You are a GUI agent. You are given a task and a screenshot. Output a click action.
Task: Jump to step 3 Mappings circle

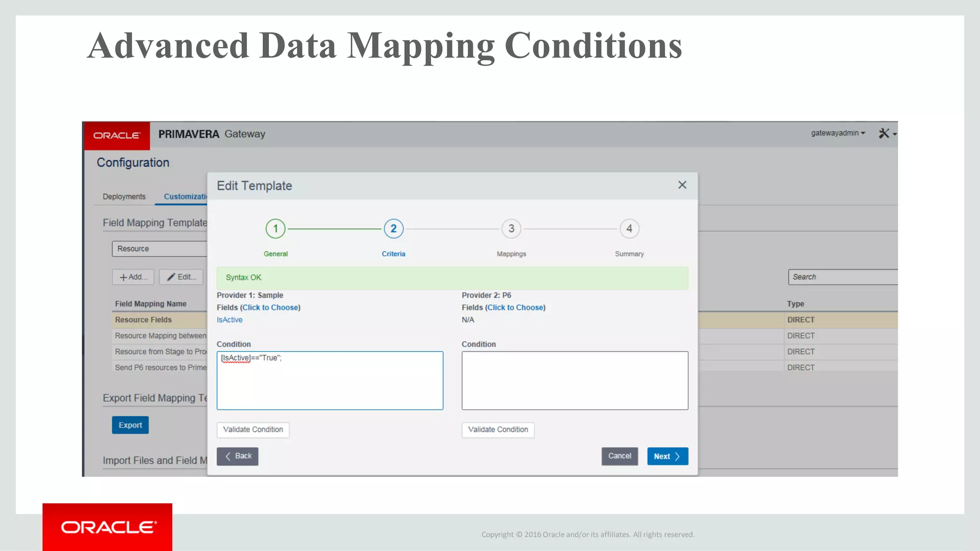click(x=511, y=229)
